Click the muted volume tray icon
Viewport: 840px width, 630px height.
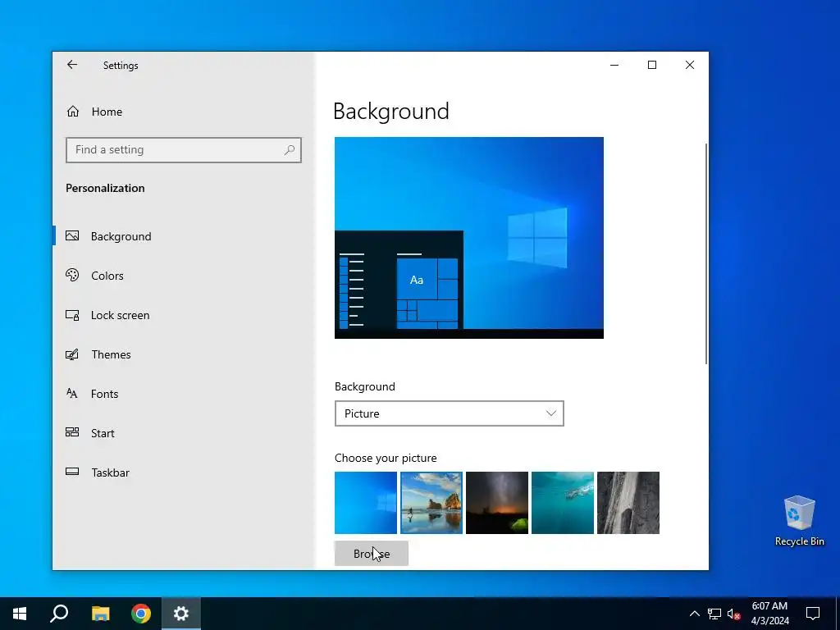(x=734, y=614)
